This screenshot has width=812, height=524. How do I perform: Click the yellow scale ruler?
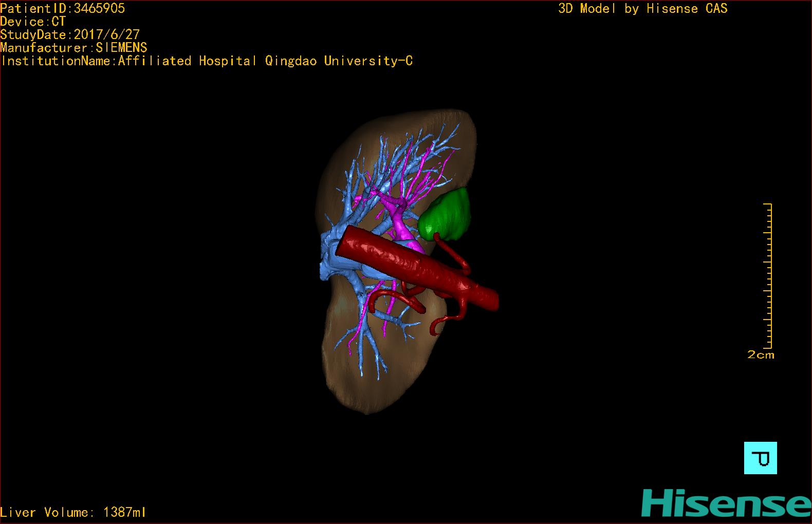point(768,276)
